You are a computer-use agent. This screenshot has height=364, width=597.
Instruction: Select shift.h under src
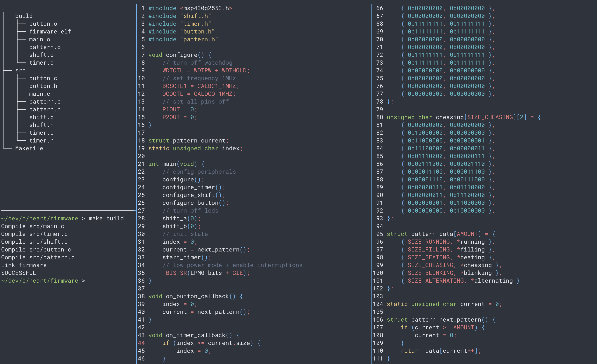[x=41, y=125]
